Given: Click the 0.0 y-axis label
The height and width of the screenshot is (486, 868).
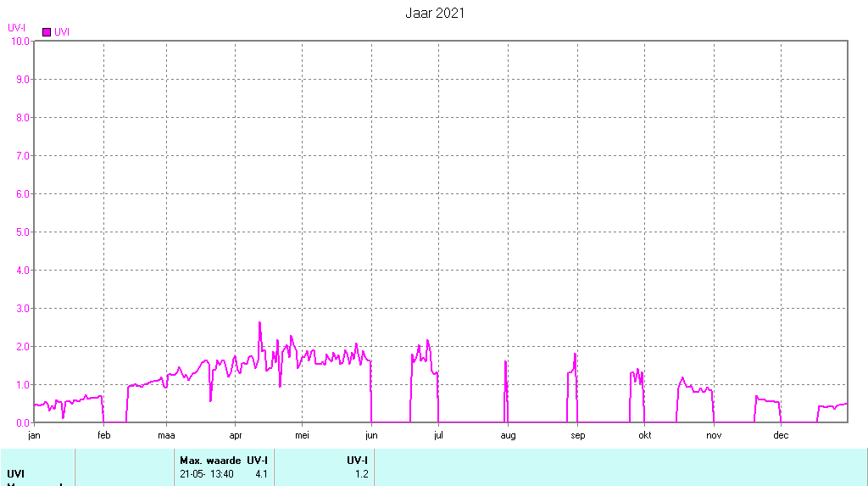Looking at the screenshot, I should pyautogui.click(x=23, y=423).
